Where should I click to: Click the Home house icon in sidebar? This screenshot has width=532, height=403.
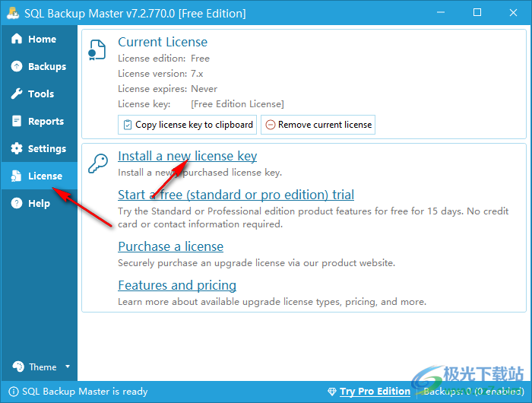[16, 40]
